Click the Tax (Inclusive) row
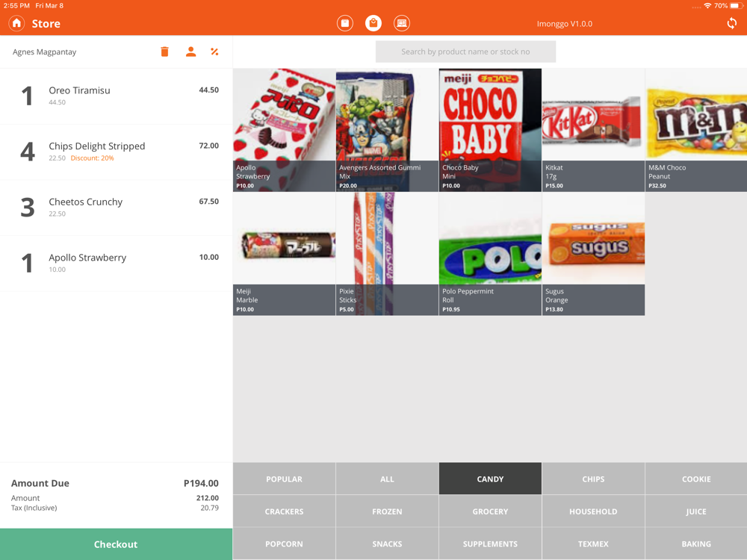Screen dimensions: 747x560 point(115,508)
